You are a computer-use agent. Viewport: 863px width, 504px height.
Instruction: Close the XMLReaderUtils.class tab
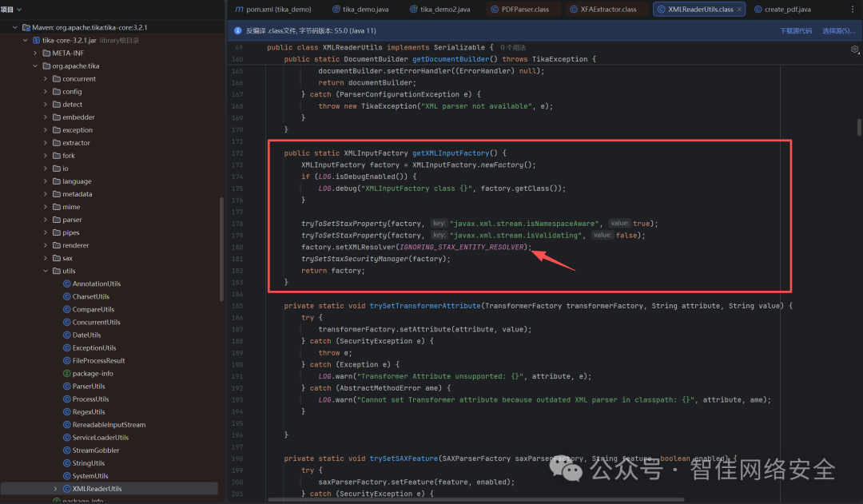(x=739, y=9)
